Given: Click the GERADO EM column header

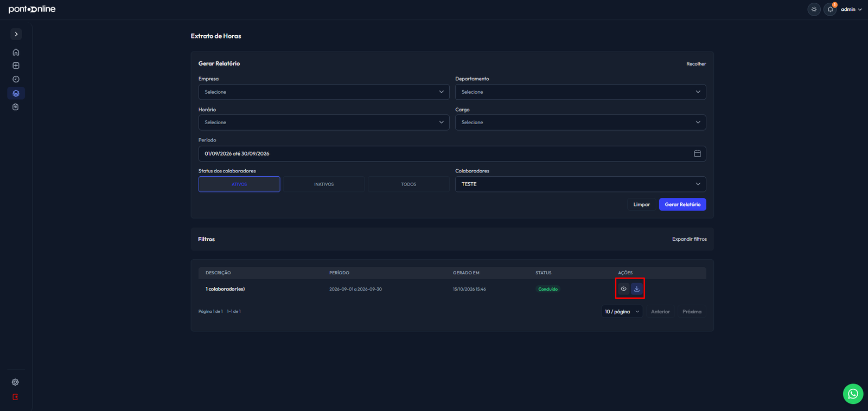Looking at the screenshot, I should click(466, 273).
